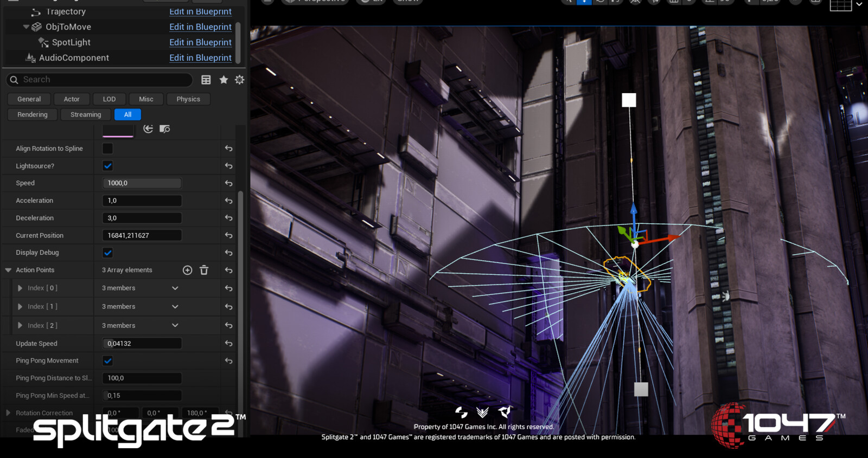Reset Index [ 0 ] element to default
Image resolution: width=868 pixels, height=458 pixels.
click(229, 288)
